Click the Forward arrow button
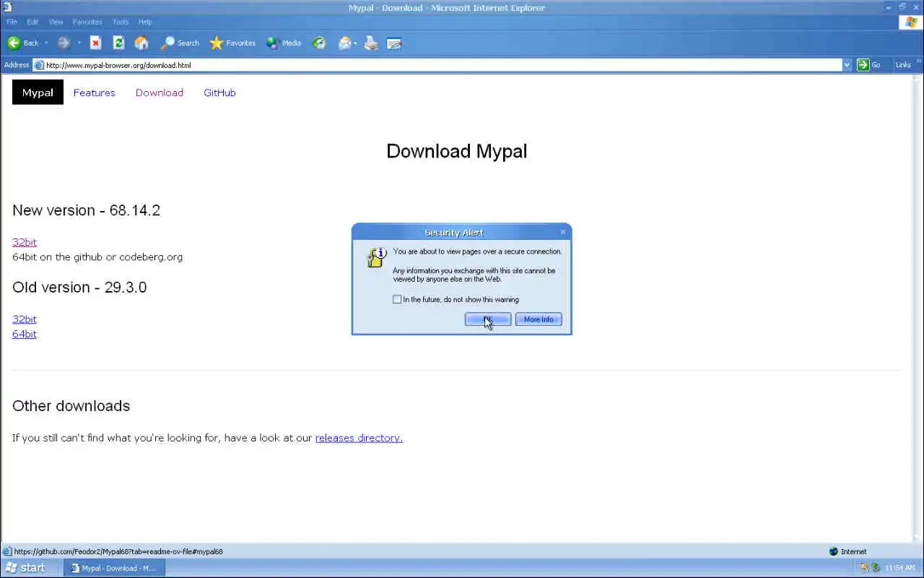 64,43
